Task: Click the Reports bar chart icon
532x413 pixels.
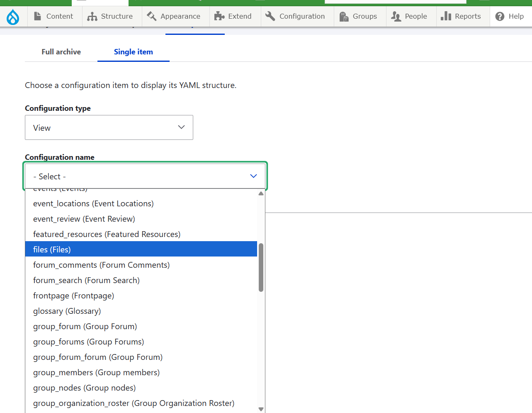Action: point(446,16)
